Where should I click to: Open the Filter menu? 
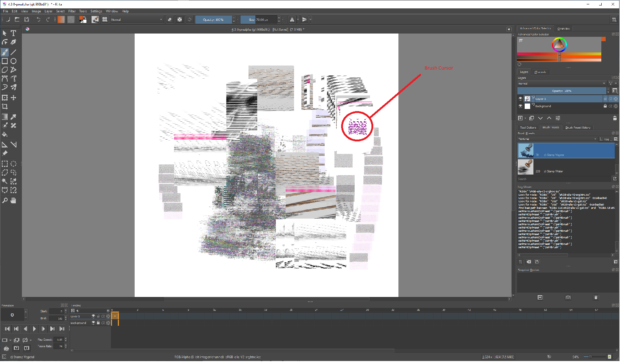pyautogui.click(x=72, y=11)
